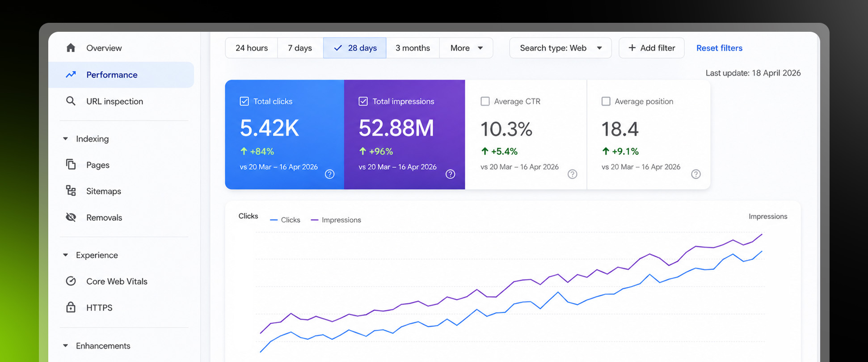
Task: Click the Impressions legend entry in chart
Action: click(x=336, y=220)
